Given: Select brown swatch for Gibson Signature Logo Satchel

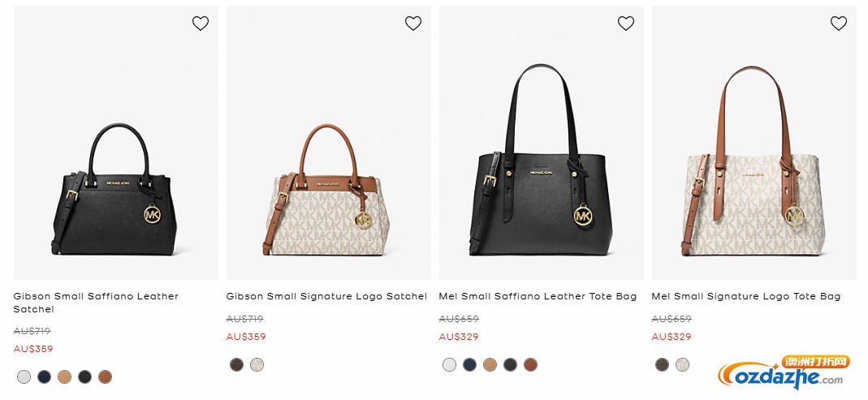Looking at the screenshot, I should coord(237,364).
